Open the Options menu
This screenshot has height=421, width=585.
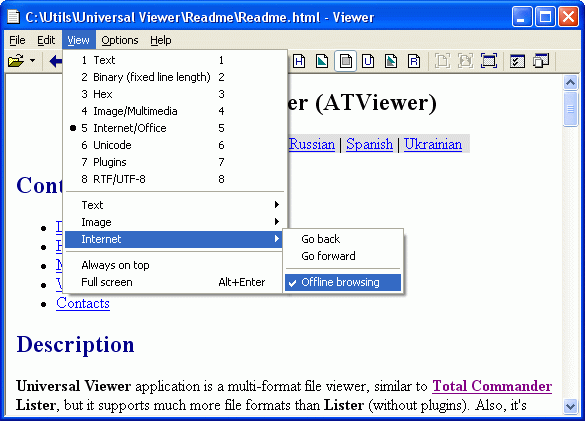coord(120,40)
